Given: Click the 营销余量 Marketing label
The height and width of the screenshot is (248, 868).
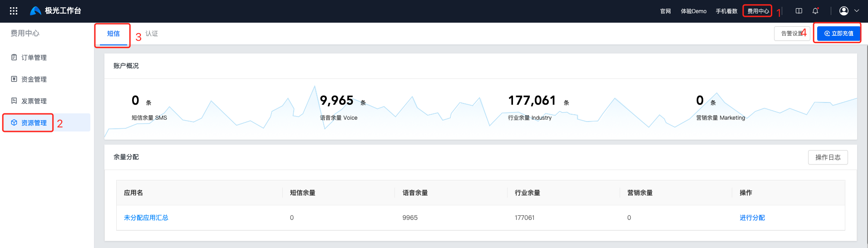Looking at the screenshot, I should pos(720,118).
